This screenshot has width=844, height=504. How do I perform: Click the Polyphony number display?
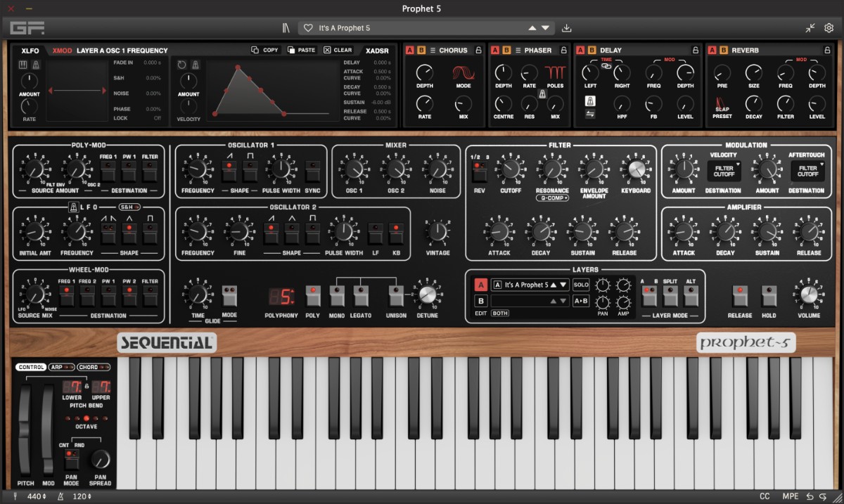tap(281, 296)
